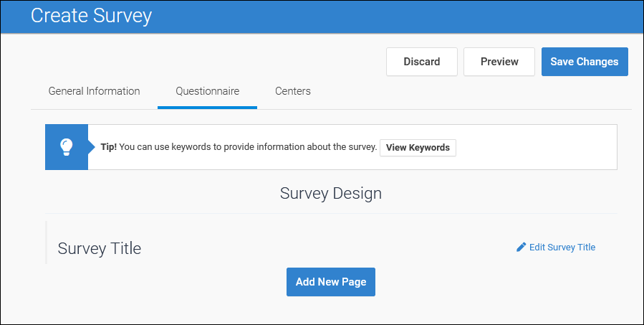Click the keywords tip message text

pos(248,147)
